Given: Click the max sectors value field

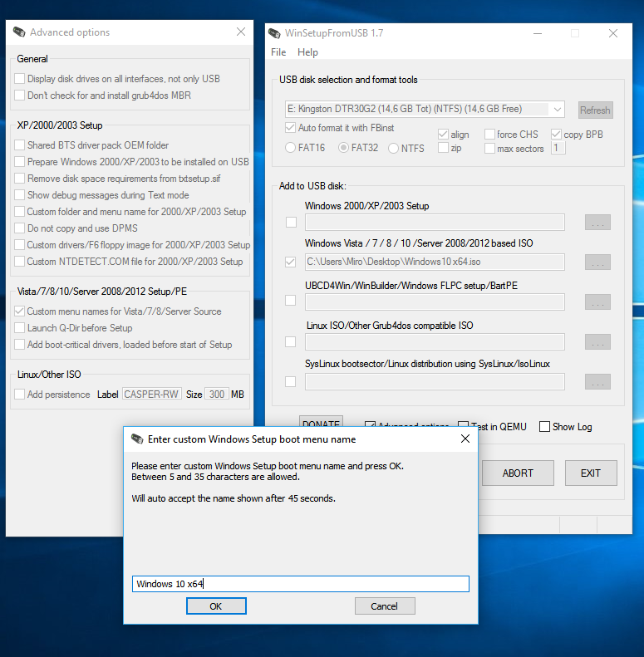Looking at the screenshot, I should (x=558, y=148).
